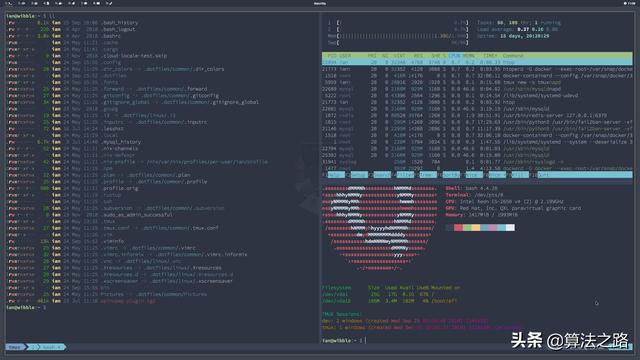Sort htop by the Command column header

click(513, 56)
